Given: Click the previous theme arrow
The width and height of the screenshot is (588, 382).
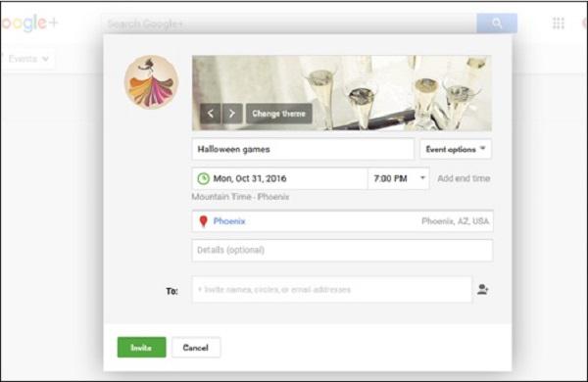Looking at the screenshot, I should coord(211,114).
